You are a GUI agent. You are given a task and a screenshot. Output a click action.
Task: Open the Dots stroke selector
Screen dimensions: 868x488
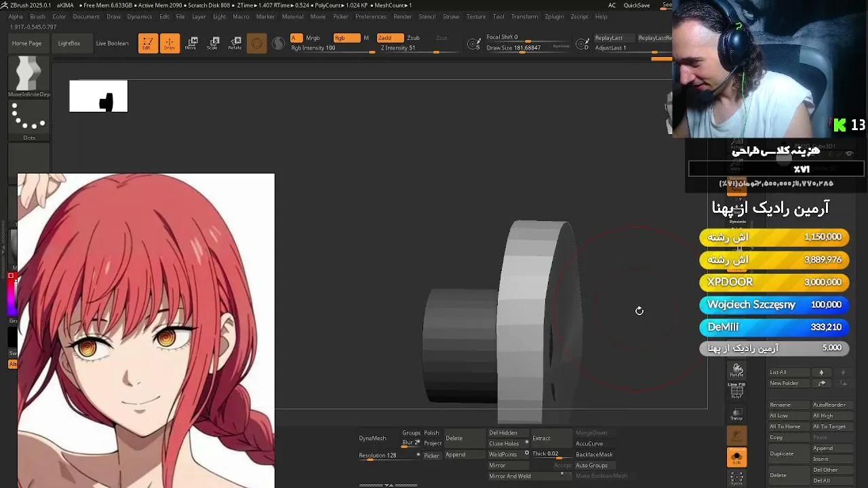point(28,121)
